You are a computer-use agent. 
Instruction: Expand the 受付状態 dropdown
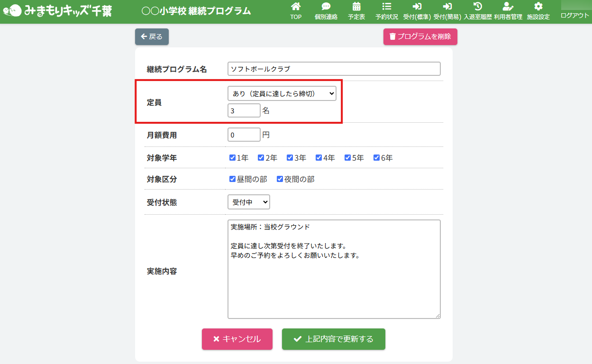pyautogui.click(x=248, y=202)
